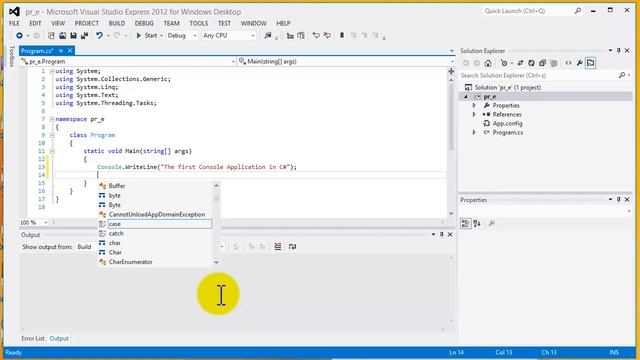This screenshot has height=360, width=640.
Task: Collapse the class Program outlining region
Action: pos(52,135)
